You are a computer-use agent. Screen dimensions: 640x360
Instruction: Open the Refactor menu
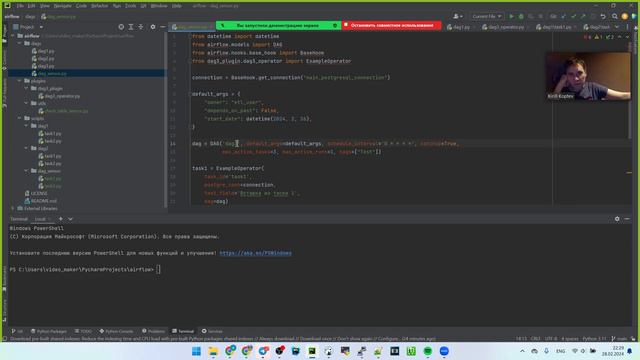pyautogui.click(x=99, y=6)
